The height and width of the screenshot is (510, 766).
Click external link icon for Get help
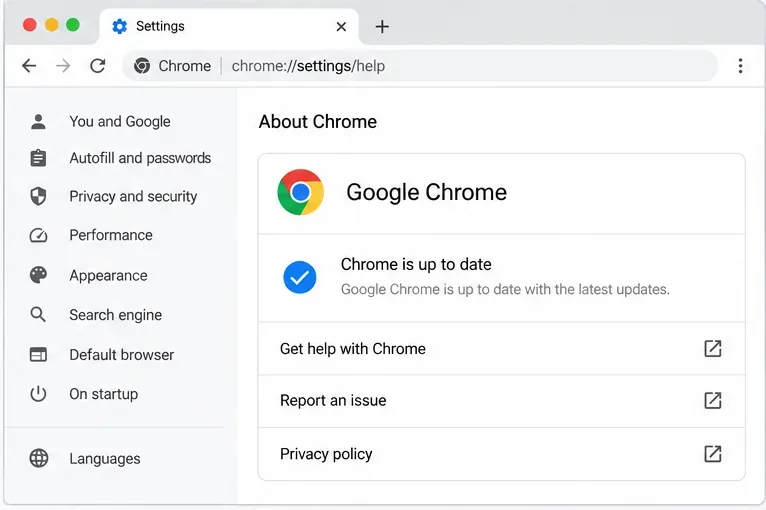[x=713, y=348]
